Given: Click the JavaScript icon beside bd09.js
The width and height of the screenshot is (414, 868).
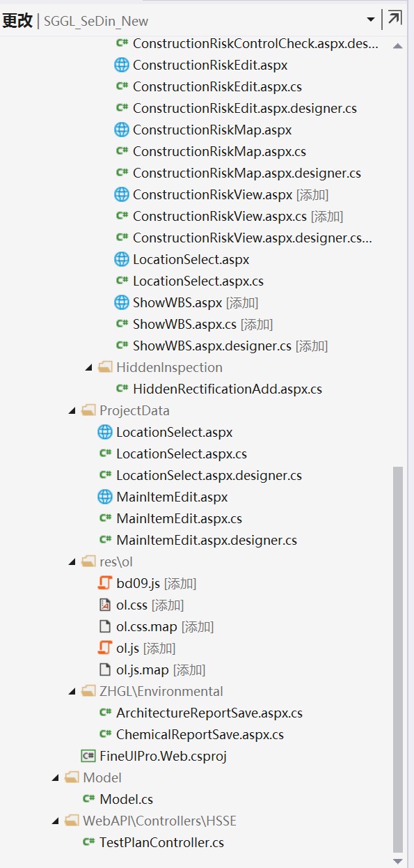Looking at the screenshot, I should [x=105, y=583].
